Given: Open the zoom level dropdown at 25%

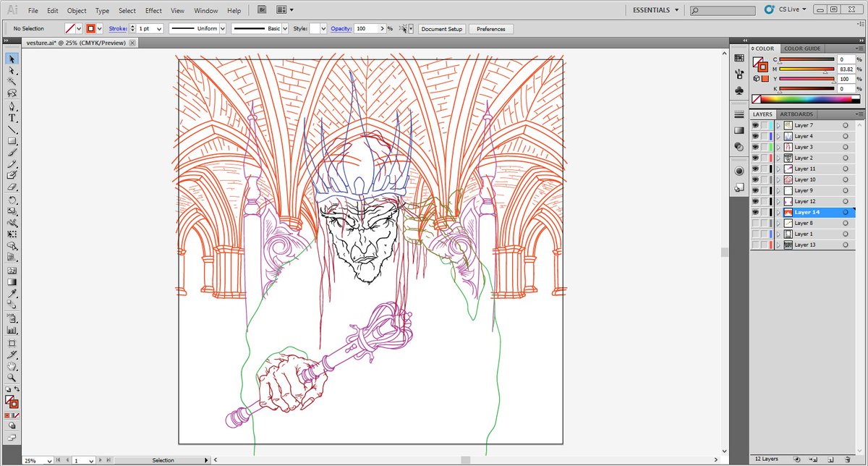Looking at the screenshot, I should tap(49, 460).
